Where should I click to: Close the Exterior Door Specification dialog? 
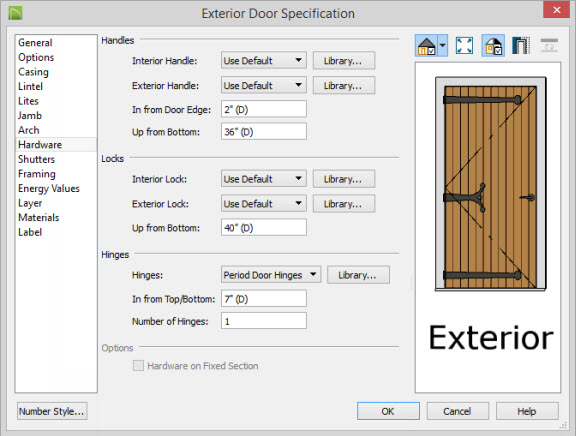point(557,10)
